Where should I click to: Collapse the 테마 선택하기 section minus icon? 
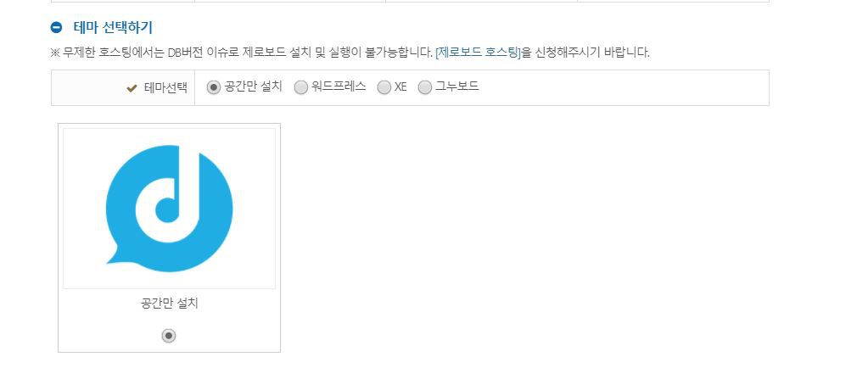click(x=57, y=27)
